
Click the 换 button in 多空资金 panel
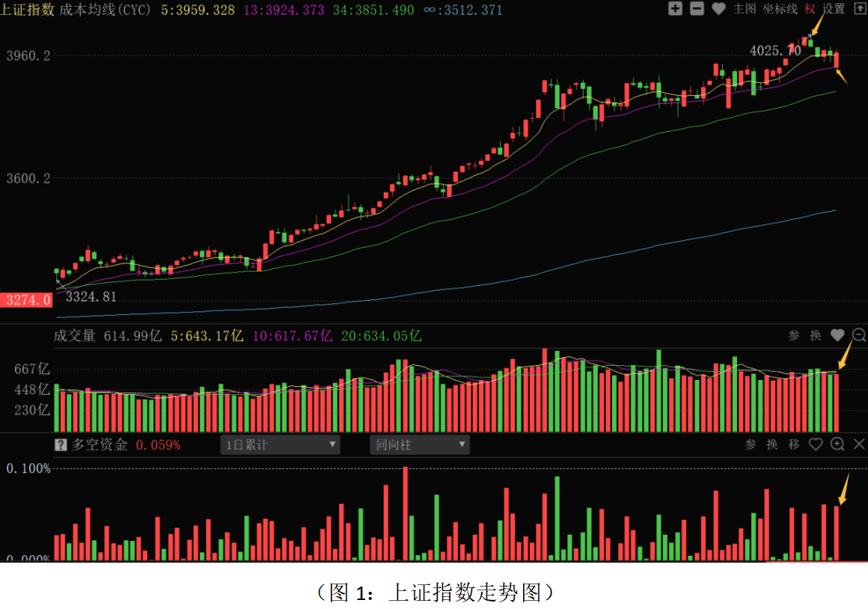(x=772, y=444)
